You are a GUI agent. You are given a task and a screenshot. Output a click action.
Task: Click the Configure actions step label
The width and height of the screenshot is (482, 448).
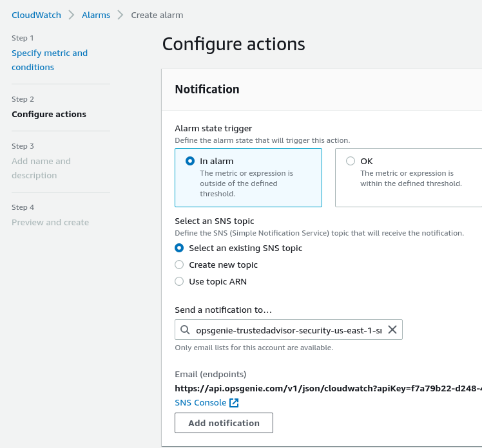(x=49, y=114)
